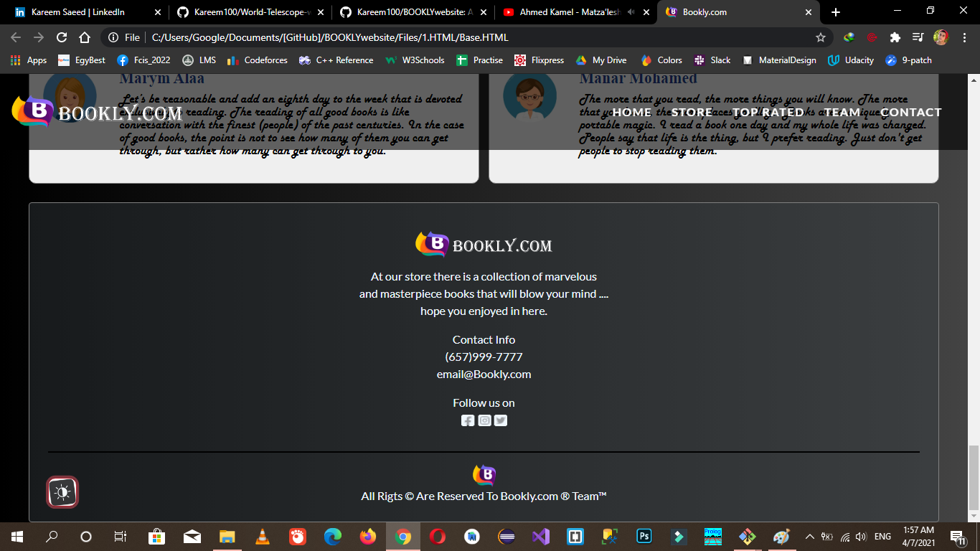Open volume control in system tray
Image resolution: width=980 pixels, height=551 pixels.
860,537
